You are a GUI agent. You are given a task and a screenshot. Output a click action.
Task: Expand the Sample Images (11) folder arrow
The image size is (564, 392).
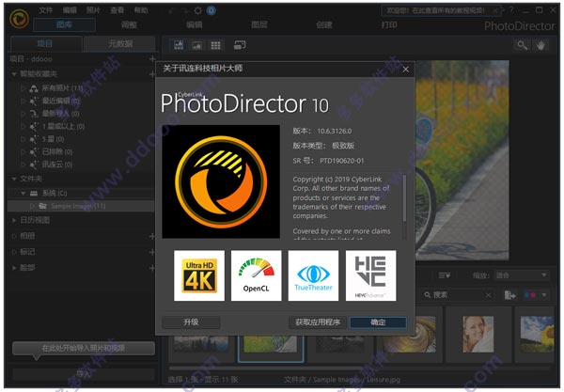coord(32,206)
